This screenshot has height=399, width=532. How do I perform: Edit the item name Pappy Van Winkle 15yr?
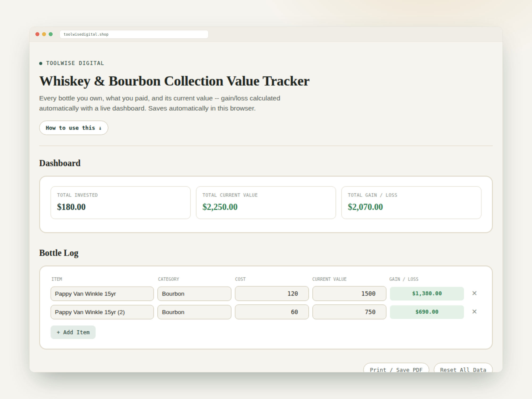pyautogui.click(x=102, y=294)
